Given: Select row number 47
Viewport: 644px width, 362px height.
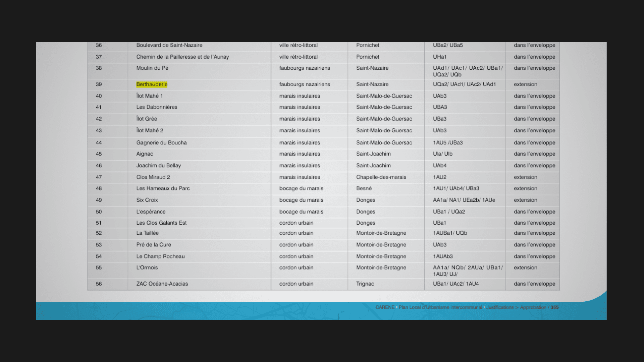Looking at the screenshot, I should tap(99, 177).
